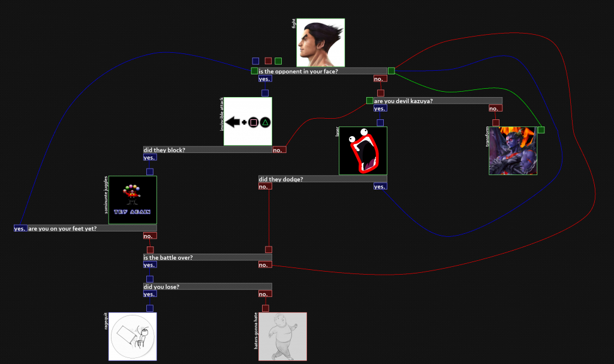Image resolution: width=614 pixels, height=364 pixels.
Task: Click 'no.' under 'is the opponent in your face?'
Action: pyautogui.click(x=380, y=79)
